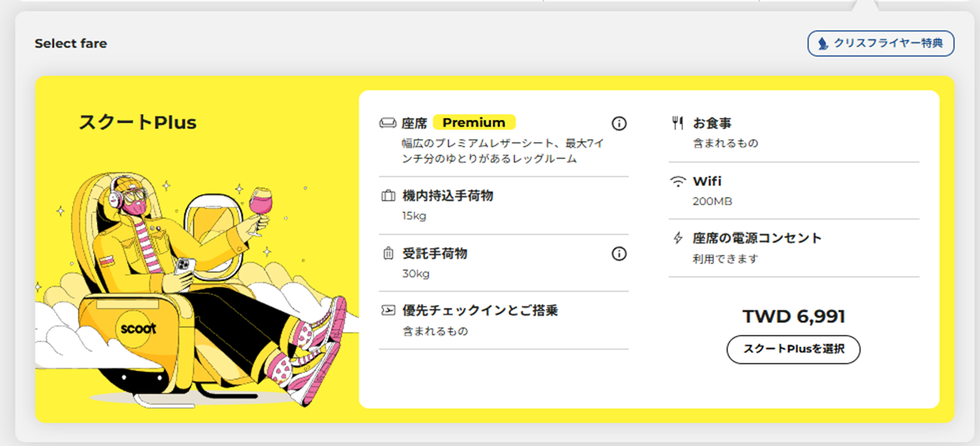980x446 pixels.
Task: Click the Wifi signal icon
Action: pos(677,181)
